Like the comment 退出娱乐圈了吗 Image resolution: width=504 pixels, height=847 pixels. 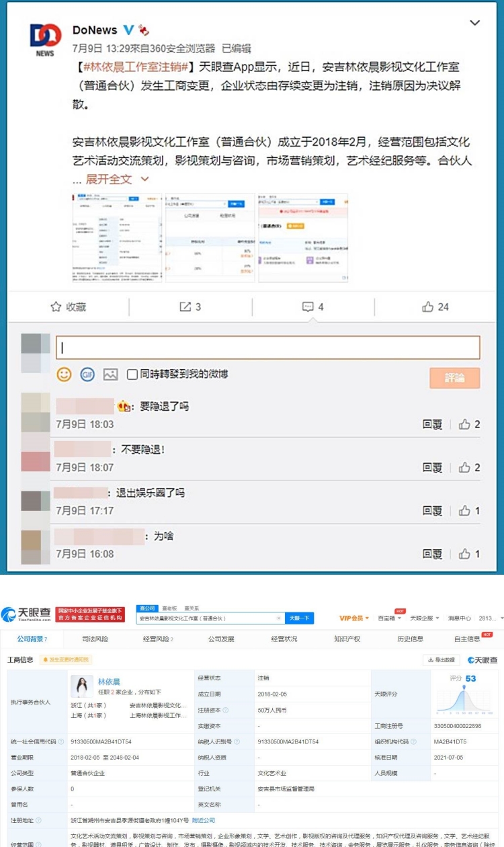[x=464, y=511]
